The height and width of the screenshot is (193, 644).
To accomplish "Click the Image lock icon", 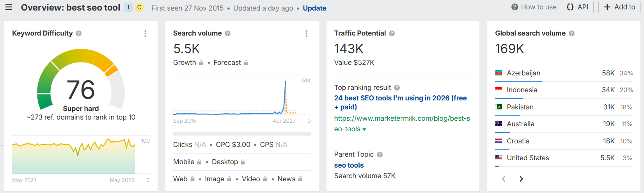I will click(229, 179).
